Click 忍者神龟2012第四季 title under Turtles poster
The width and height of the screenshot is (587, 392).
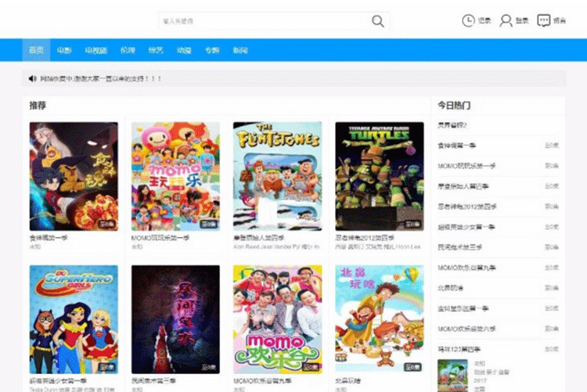pos(365,238)
